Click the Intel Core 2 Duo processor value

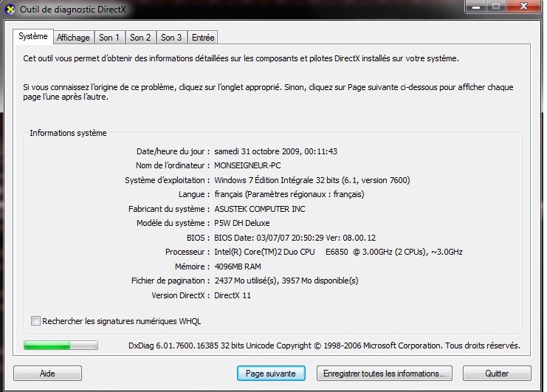[338, 252]
